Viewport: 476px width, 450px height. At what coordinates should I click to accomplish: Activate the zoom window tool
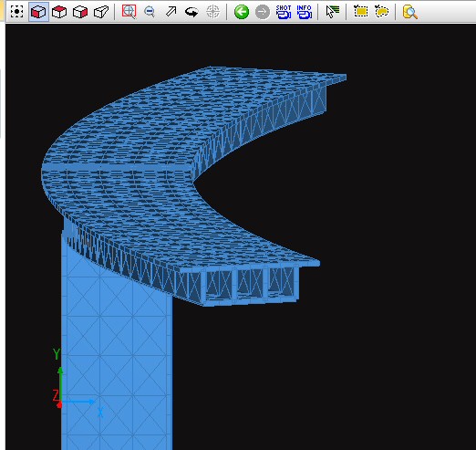tap(129, 12)
